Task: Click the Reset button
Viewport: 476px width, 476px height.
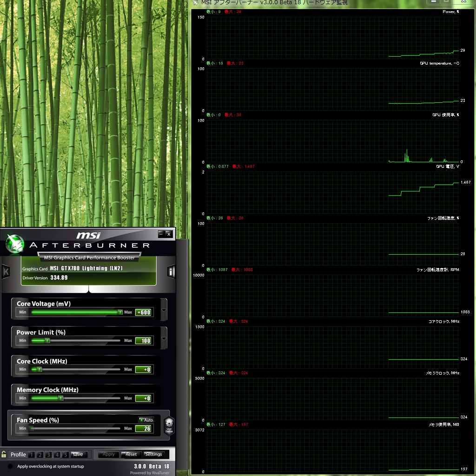Action: [131, 455]
